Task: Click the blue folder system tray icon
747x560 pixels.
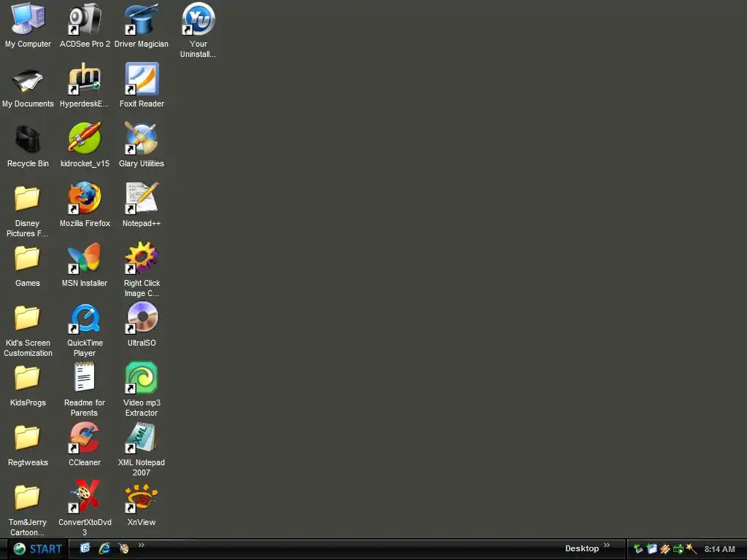Action: coord(651,549)
